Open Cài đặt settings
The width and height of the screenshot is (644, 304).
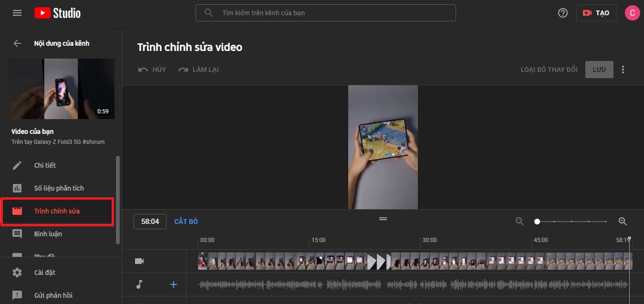(44, 273)
